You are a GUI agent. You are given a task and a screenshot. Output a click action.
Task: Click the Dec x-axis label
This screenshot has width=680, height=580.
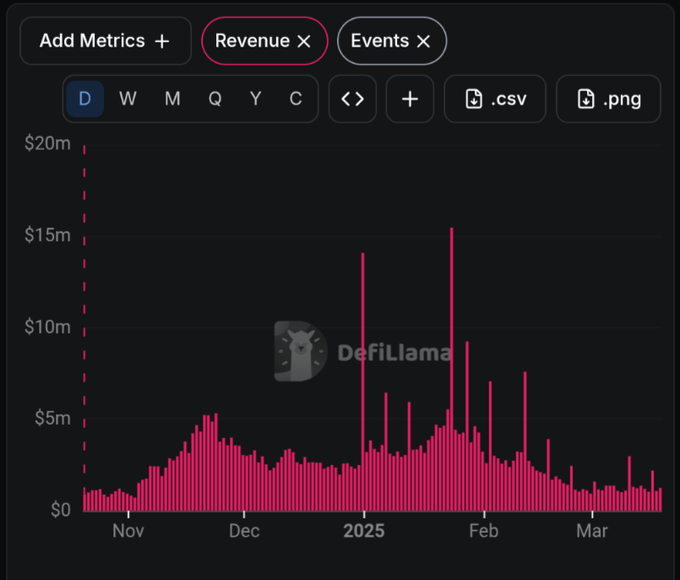[244, 531]
